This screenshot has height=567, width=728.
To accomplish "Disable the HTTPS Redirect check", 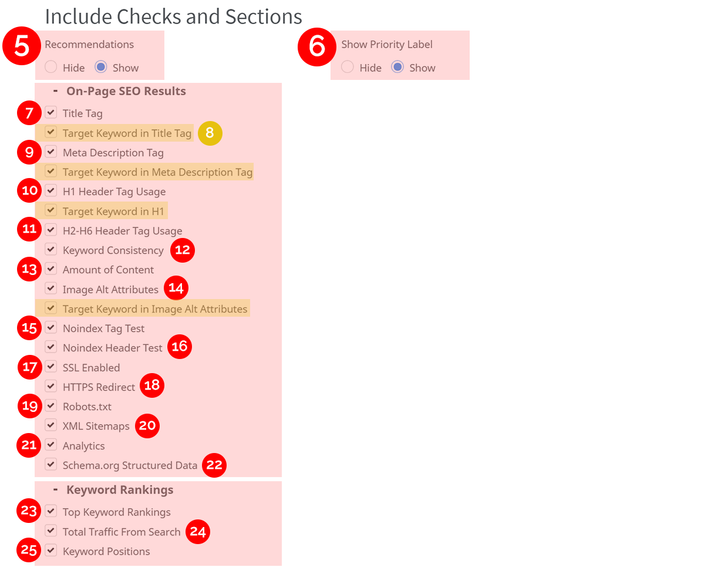I will (x=51, y=386).
